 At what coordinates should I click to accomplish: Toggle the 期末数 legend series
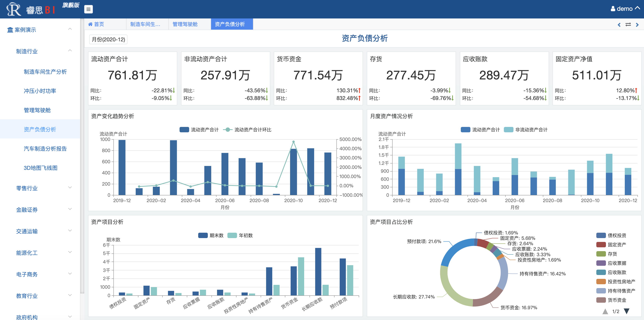tap(211, 236)
